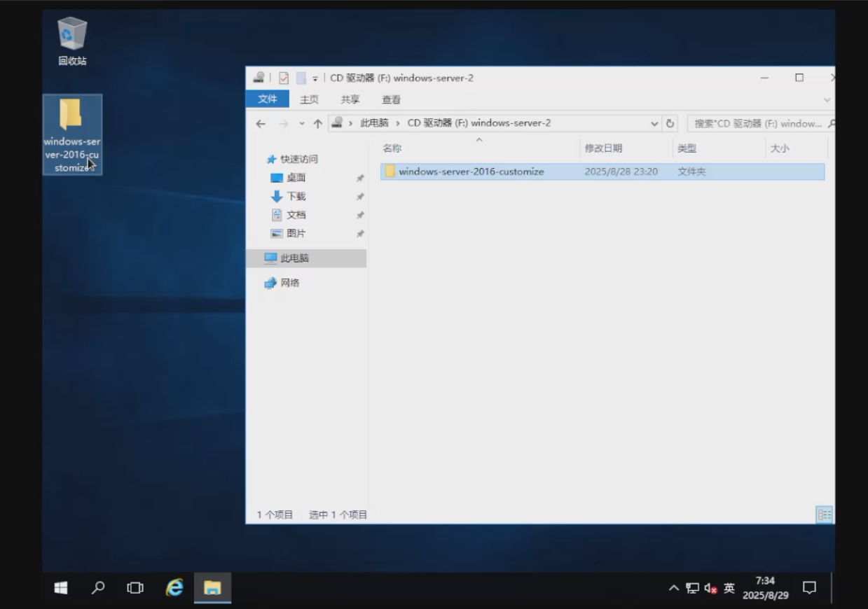Open Task View on the taskbar

pos(135,587)
